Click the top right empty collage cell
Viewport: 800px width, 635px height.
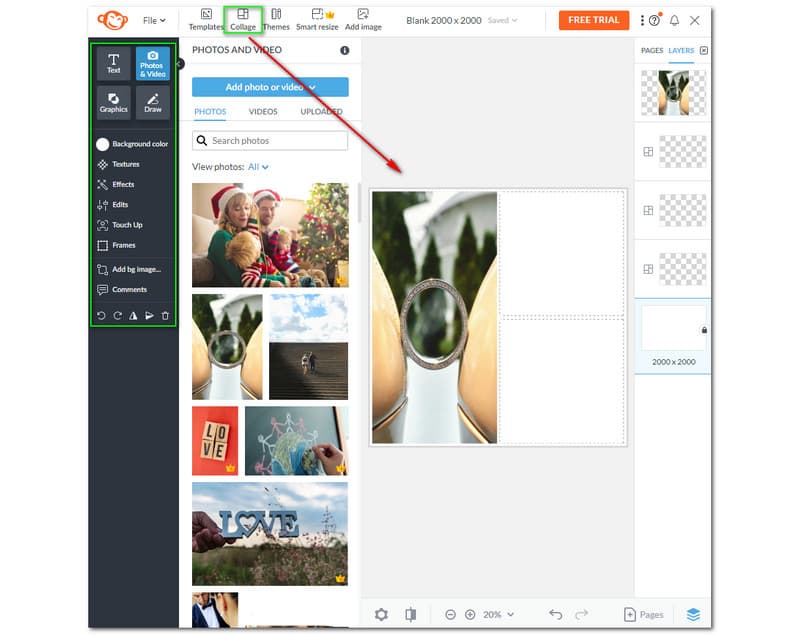561,253
